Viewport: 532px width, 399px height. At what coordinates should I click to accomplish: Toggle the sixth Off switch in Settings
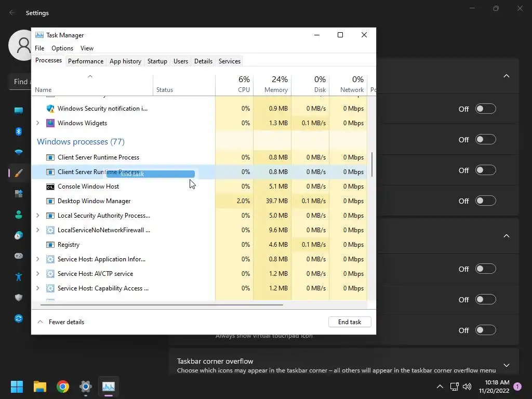pos(486,300)
